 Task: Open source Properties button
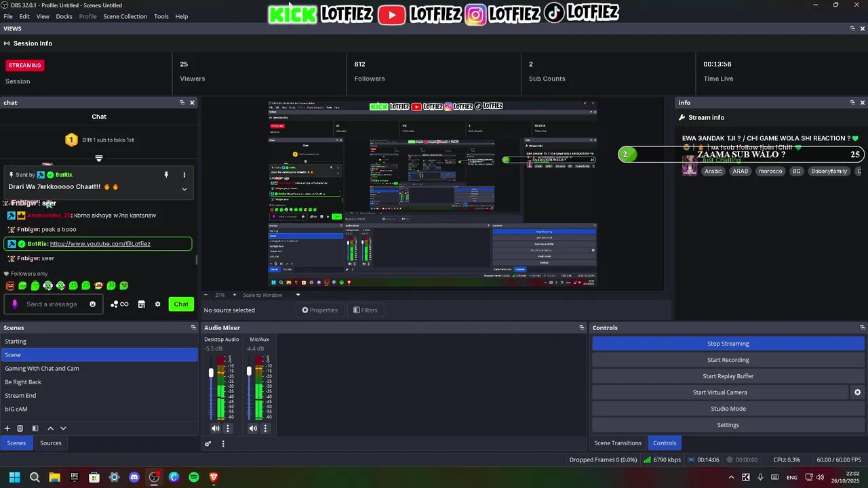[319, 310]
